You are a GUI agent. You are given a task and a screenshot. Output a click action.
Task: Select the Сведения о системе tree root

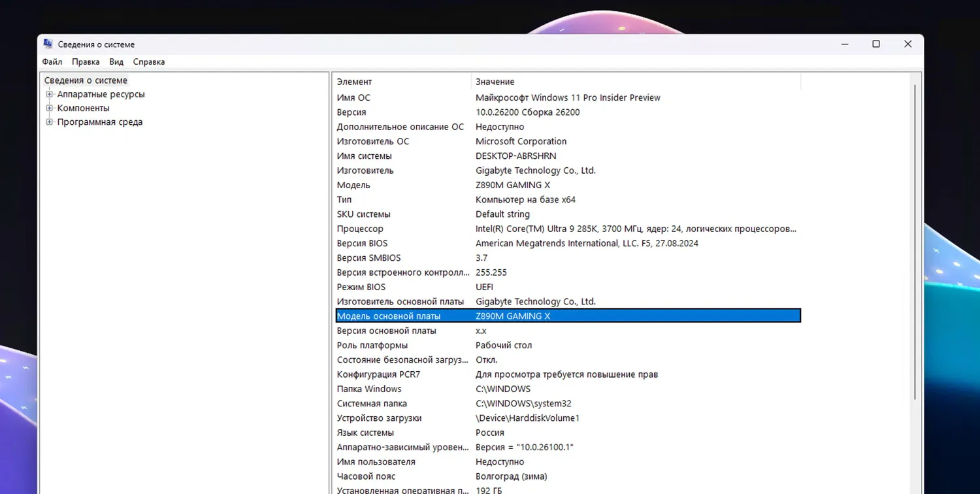86,80
